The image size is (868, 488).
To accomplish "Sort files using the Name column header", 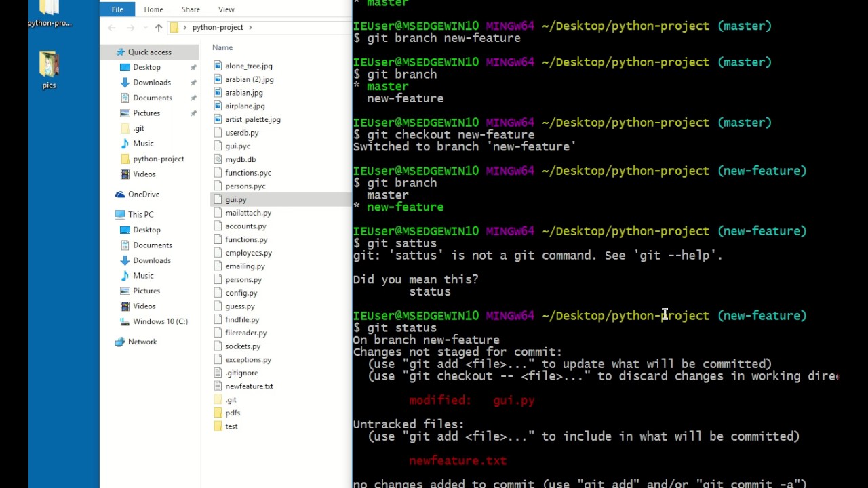I will click(x=222, y=47).
